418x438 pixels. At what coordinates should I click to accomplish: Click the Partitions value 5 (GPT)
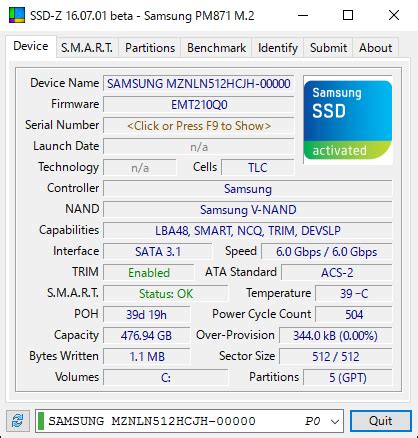[x=348, y=378]
